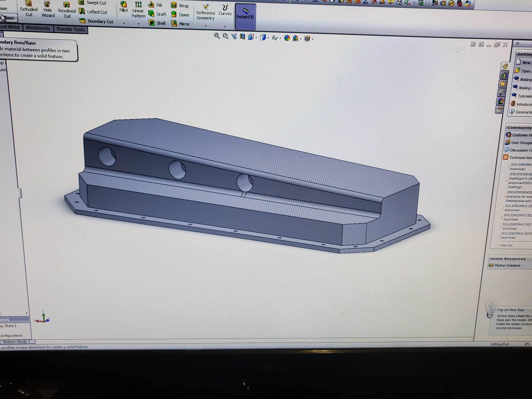Open the Tutorials link
This screenshot has height=399, width=532.
[x=521, y=96]
